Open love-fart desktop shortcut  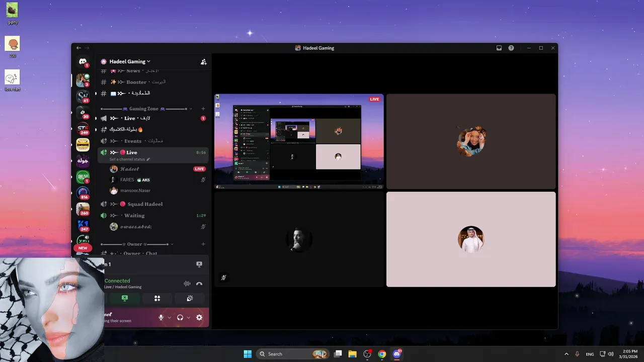pyautogui.click(x=12, y=80)
